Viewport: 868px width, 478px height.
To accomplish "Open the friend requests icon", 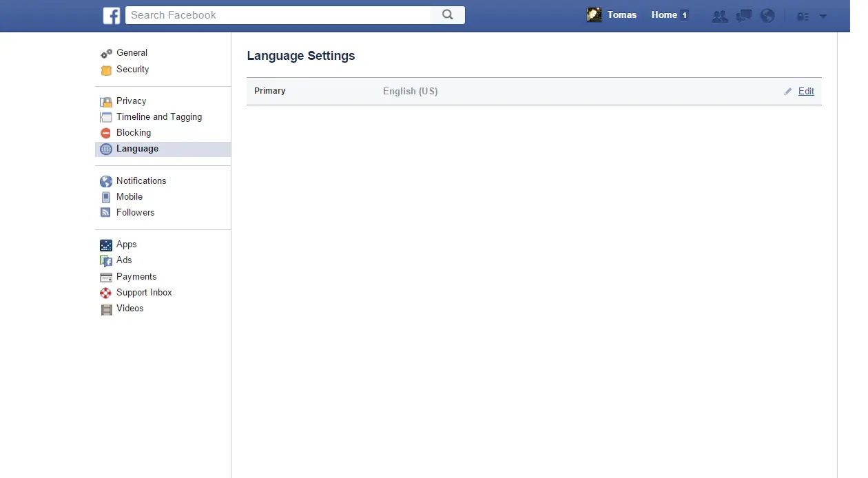I will pos(720,16).
